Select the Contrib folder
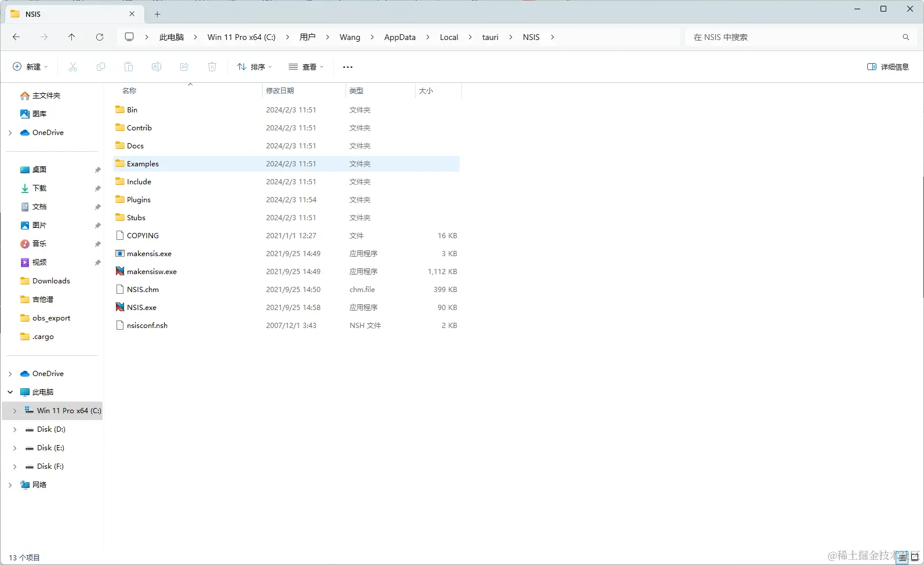 pos(139,127)
